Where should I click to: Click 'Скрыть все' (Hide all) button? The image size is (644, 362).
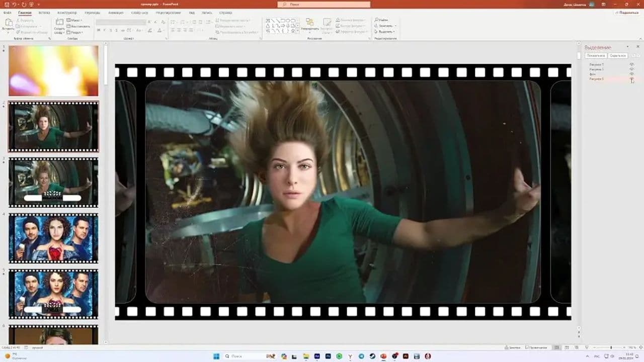pyautogui.click(x=617, y=56)
